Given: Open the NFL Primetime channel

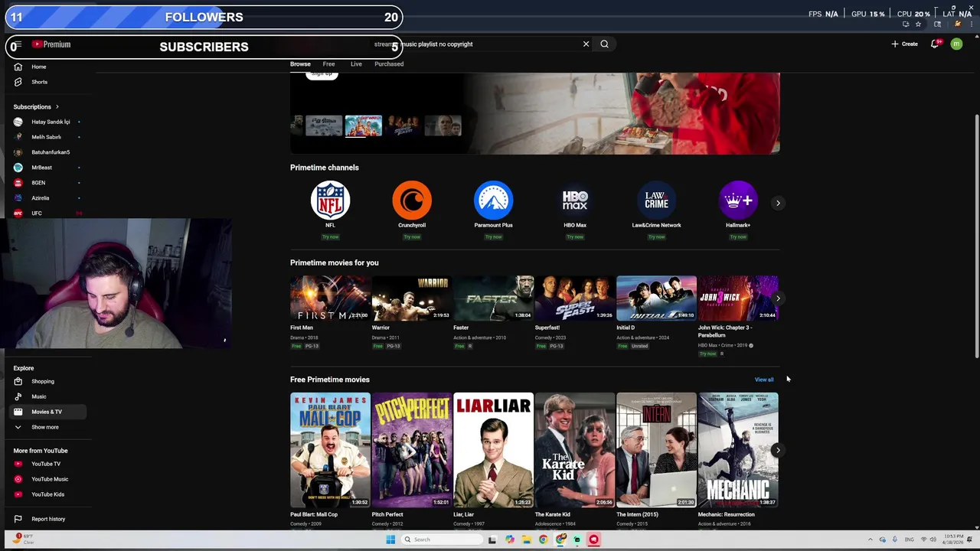Looking at the screenshot, I should tap(330, 201).
